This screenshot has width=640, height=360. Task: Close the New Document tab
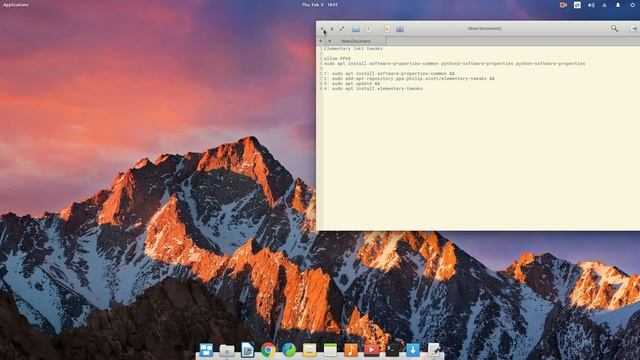point(329,41)
